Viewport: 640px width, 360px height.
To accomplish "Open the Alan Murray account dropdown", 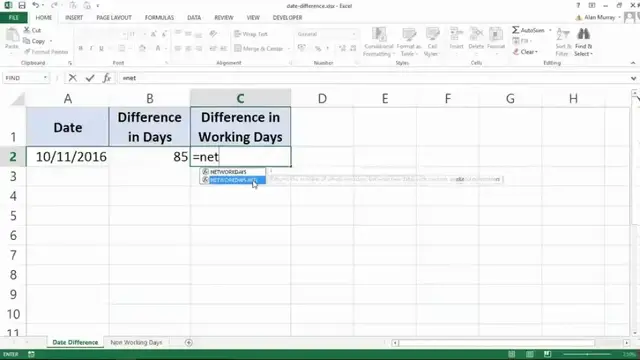I will click(620, 17).
